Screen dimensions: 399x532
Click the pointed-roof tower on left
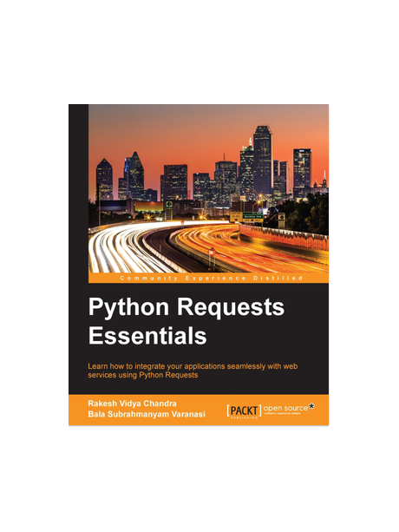pyautogui.click(x=134, y=176)
